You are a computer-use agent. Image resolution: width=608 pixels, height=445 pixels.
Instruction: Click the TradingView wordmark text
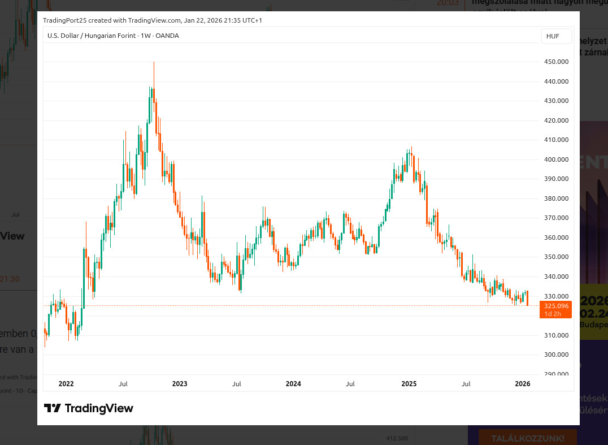point(98,408)
